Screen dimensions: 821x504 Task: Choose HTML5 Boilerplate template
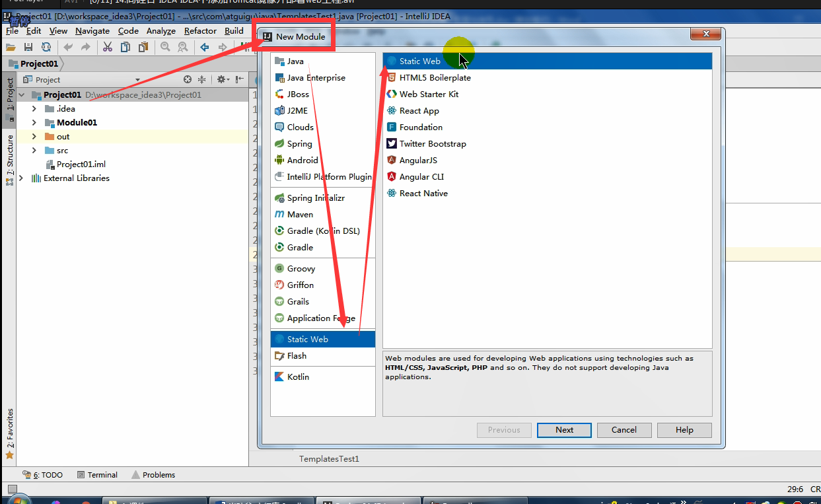point(548,78)
